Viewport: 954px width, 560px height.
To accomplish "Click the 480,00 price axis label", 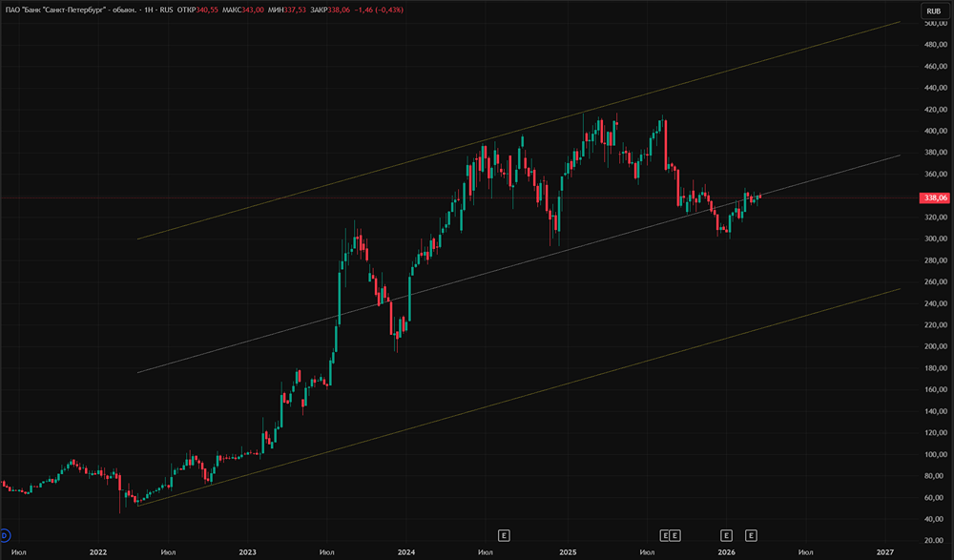I will pos(935,45).
